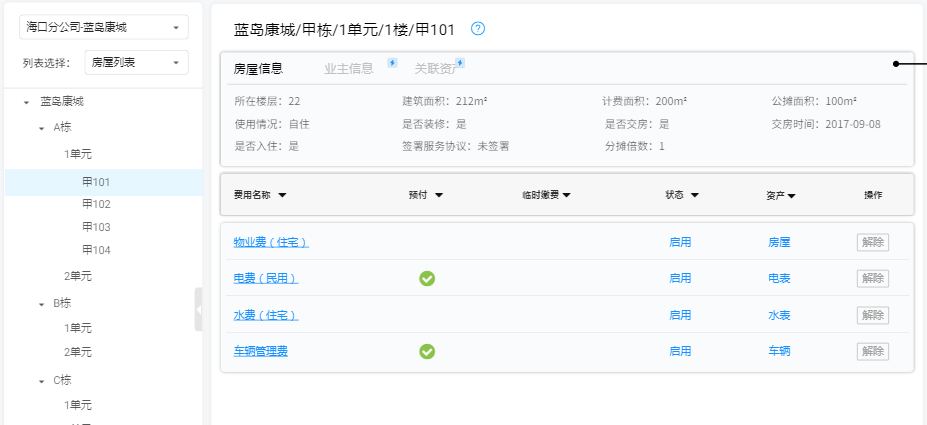
Task: Click the lightning badge beside 业主信息
Action: coord(392,63)
